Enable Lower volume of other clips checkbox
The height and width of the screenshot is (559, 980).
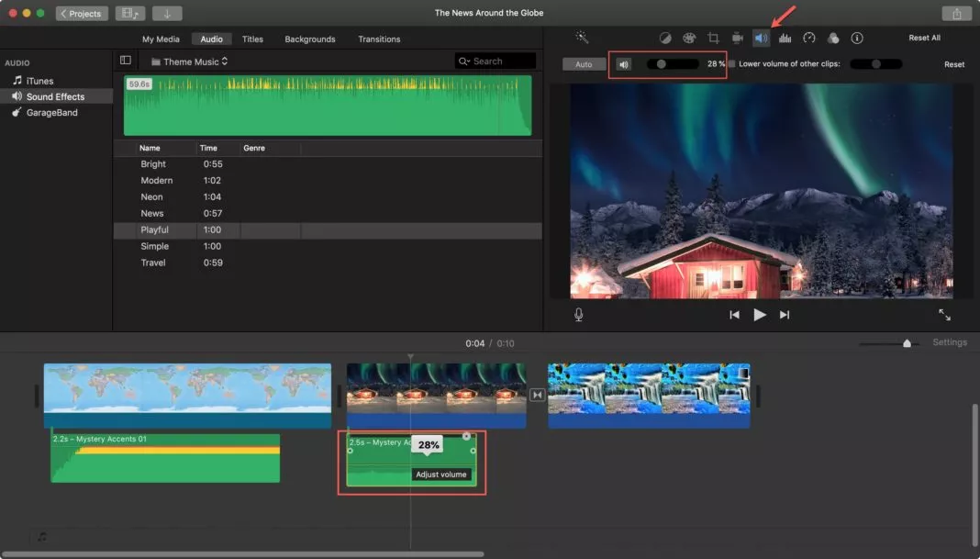[731, 64]
